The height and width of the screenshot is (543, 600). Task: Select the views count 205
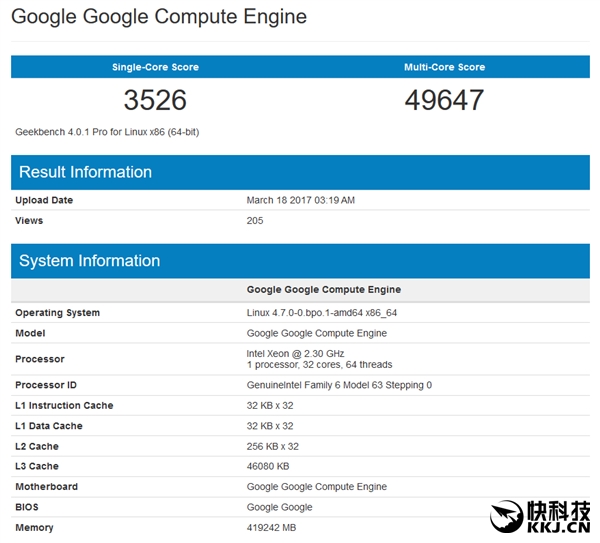click(x=255, y=221)
